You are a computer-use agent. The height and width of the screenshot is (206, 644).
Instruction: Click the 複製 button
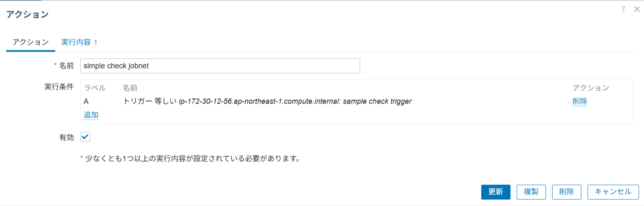point(531,192)
